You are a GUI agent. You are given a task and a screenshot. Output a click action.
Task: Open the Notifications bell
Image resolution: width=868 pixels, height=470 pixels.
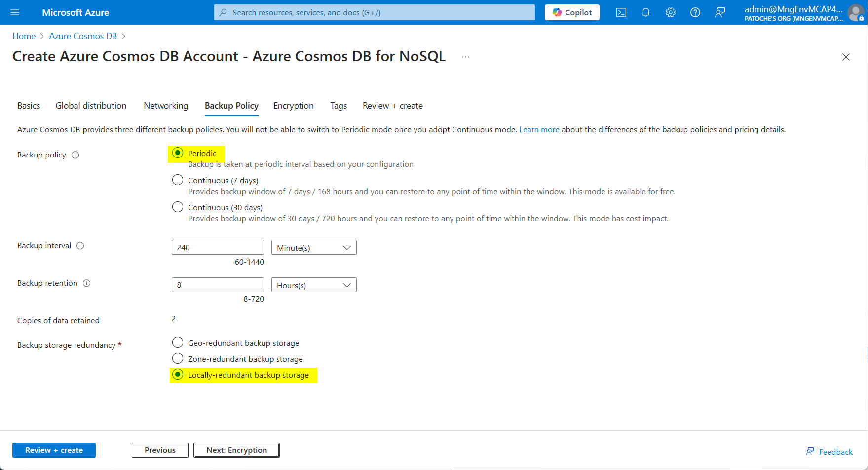pos(645,12)
